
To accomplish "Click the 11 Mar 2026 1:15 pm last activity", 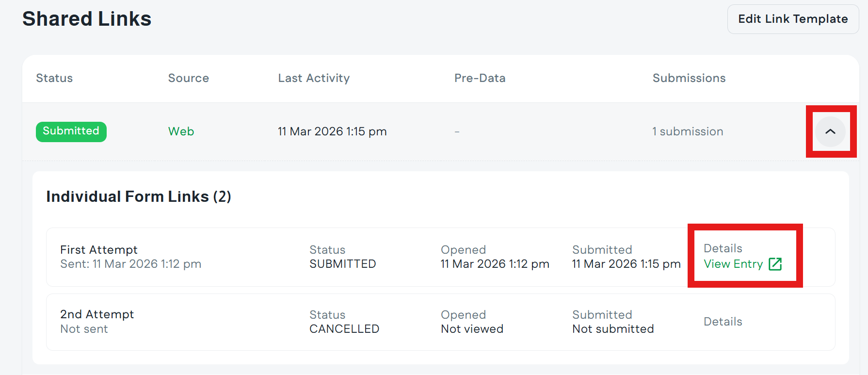I will pyautogui.click(x=332, y=131).
